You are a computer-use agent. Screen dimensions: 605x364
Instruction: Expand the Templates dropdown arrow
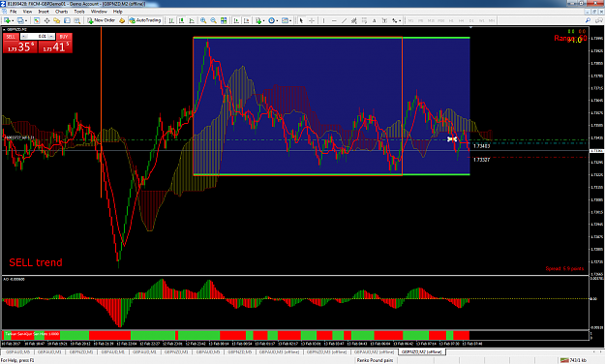coord(290,21)
